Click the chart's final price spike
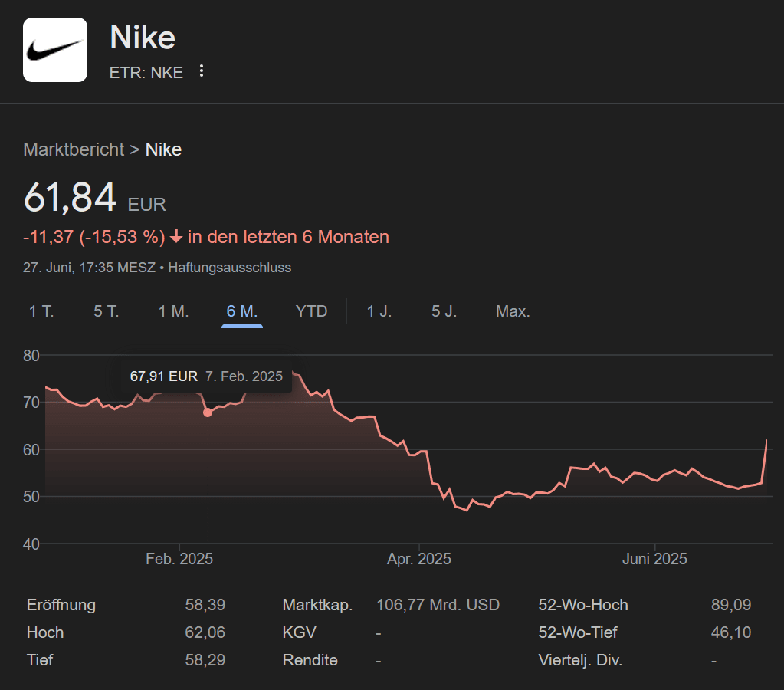The width and height of the screenshot is (784, 690). click(766, 441)
